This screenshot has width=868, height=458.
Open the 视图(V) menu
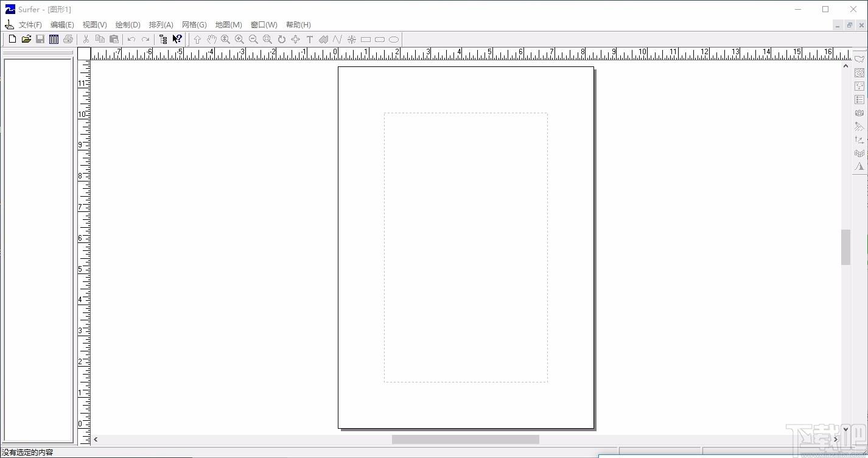(94, 25)
